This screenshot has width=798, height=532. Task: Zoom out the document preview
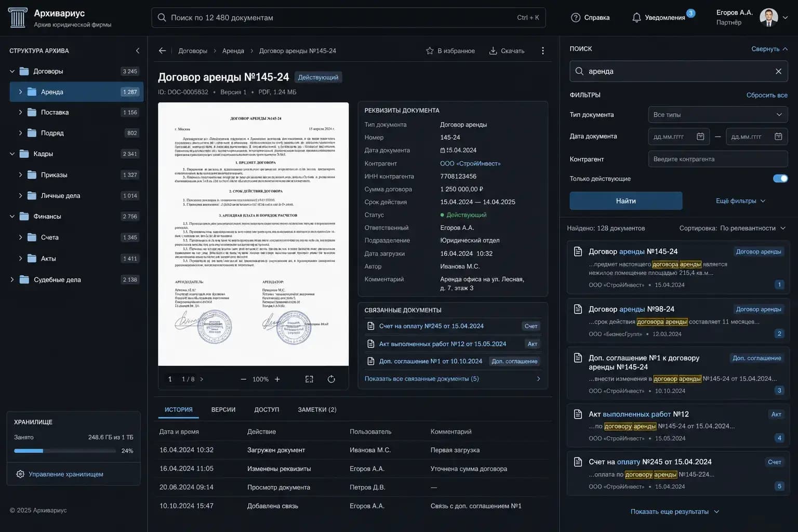[x=243, y=379]
